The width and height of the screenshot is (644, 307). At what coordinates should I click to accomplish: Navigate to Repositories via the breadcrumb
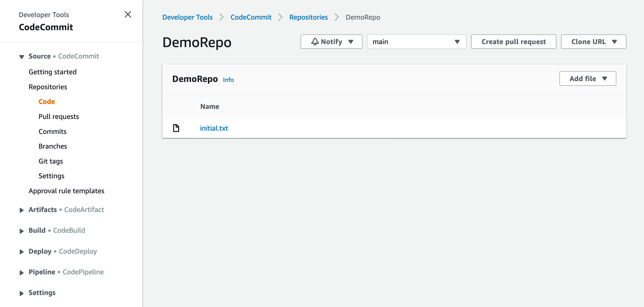308,17
